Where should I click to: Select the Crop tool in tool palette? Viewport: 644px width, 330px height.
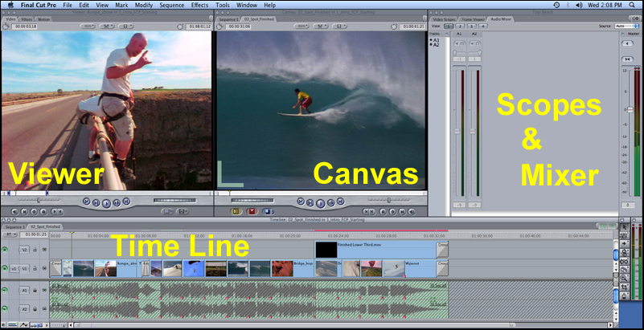click(625, 287)
